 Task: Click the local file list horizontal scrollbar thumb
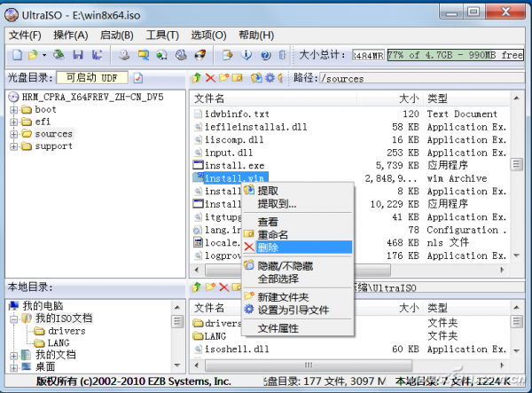pos(309,365)
